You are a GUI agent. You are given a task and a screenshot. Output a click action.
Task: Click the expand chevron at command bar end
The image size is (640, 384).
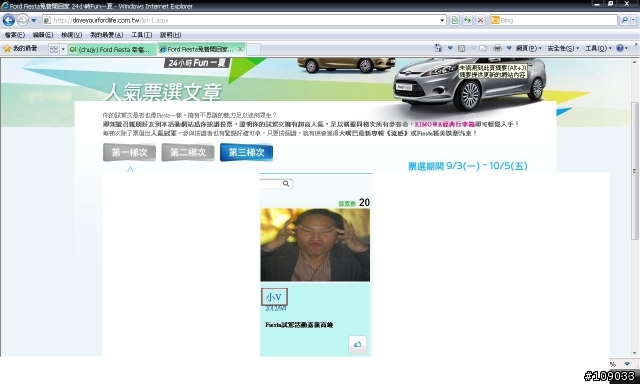click(x=636, y=44)
